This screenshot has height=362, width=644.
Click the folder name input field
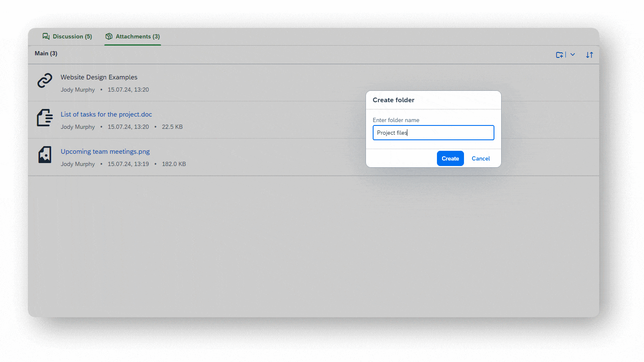433,133
